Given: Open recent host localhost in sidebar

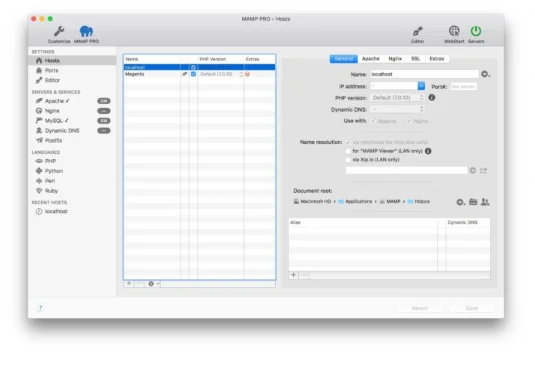Looking at the screenshot, I should [56, 211].
